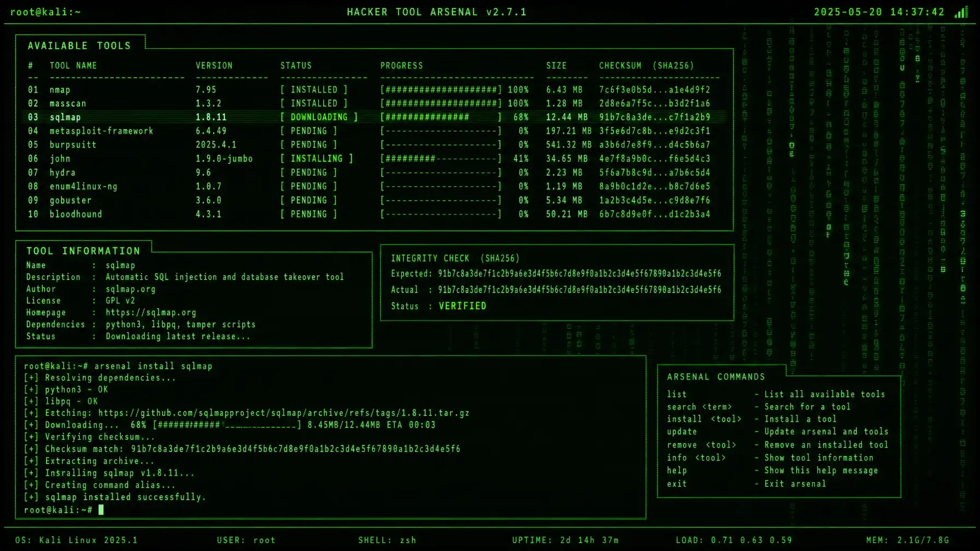Click nmap's 100% progress bar
This screenshot has height=551, width=980.
(441, 90)
